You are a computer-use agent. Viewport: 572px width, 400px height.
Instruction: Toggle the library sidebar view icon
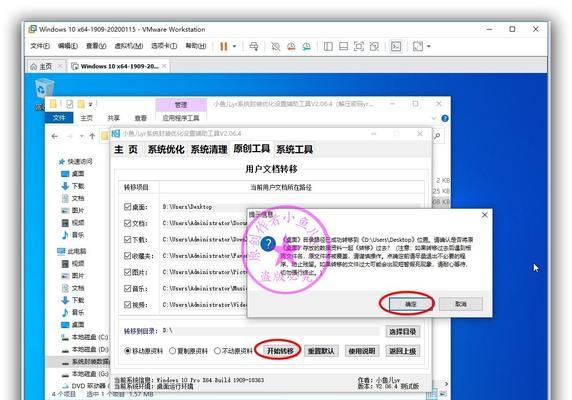pos(328,46)
